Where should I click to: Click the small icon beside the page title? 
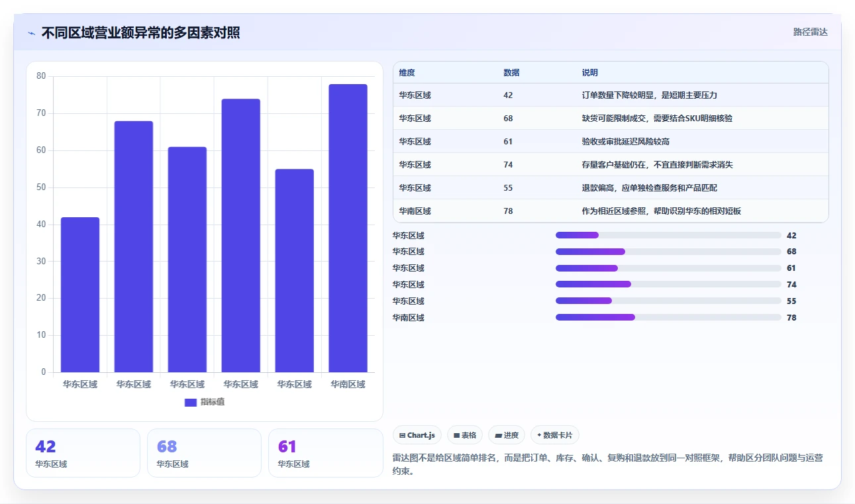point(31,33)
